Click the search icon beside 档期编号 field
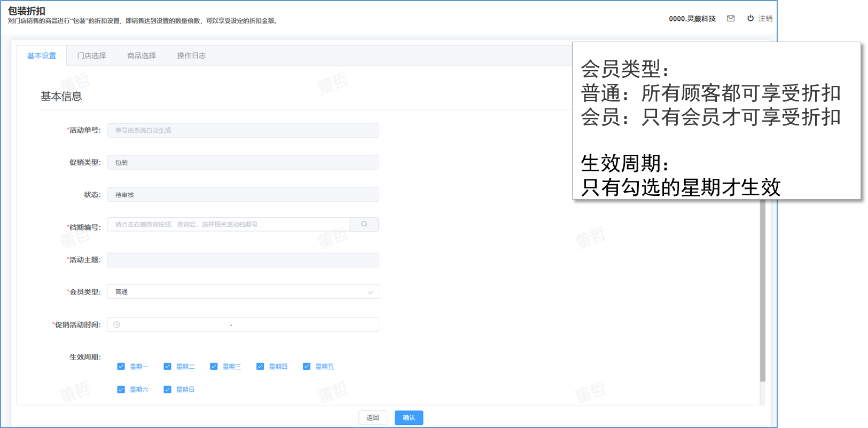Image resolution: width=868 pixels, height=428 pixels. [364, 224]
